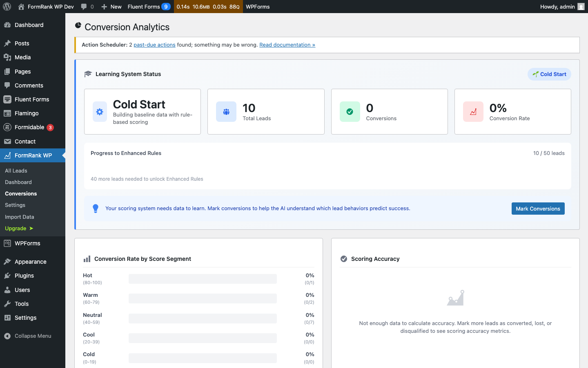Open the past-due actions link
The image size is (588, 368).
point(154,45)
